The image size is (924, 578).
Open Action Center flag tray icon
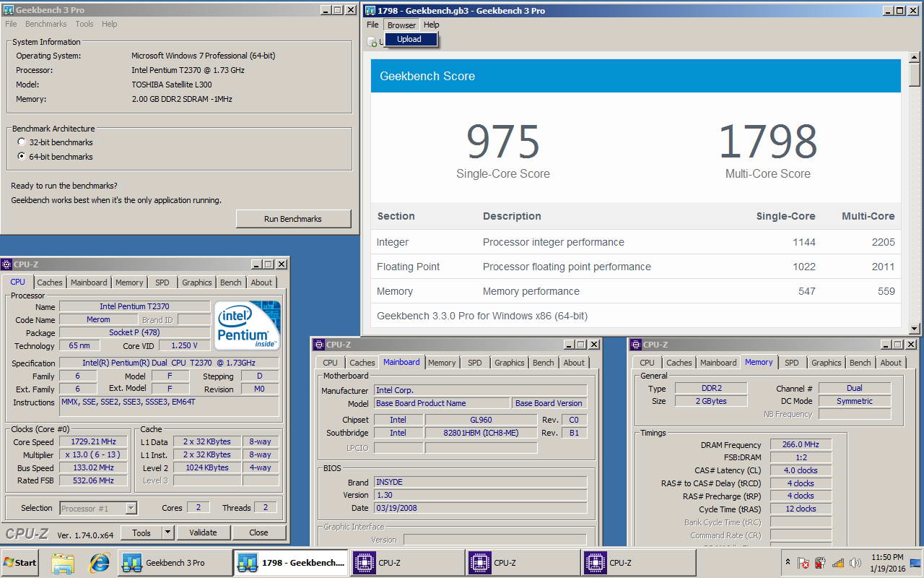tap(803, 563)
